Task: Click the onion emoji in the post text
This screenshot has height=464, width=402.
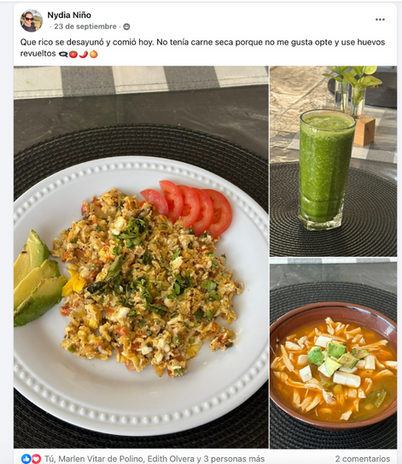Action: 94,54
